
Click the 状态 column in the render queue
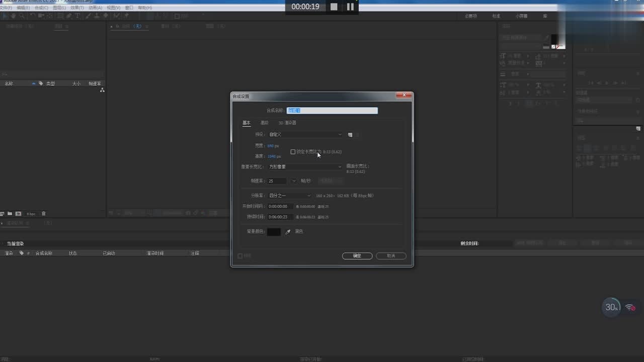(73, 253)
